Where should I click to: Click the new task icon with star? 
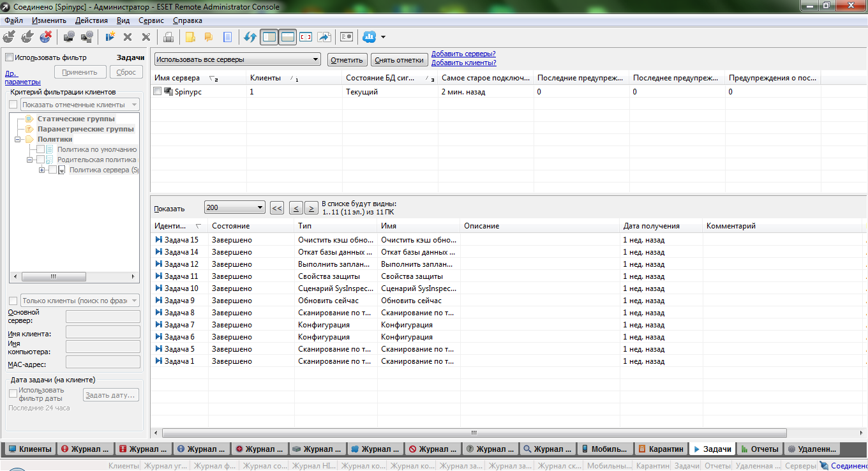click(x=110, y=37)
